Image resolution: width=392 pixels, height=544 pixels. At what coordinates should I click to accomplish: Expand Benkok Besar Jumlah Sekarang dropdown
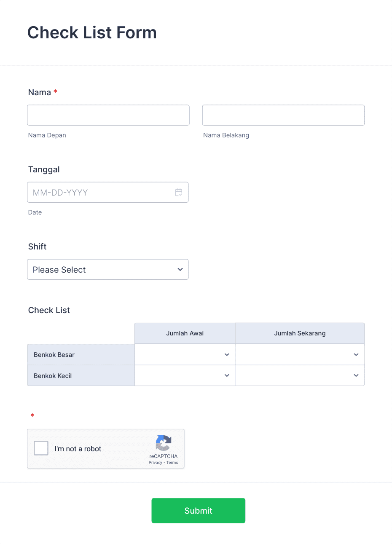[300, 354]
